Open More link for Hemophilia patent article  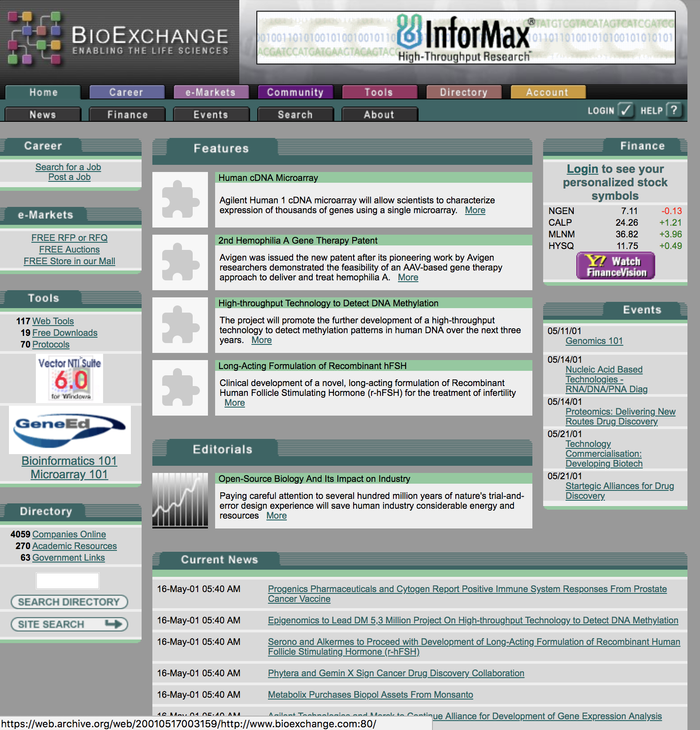point(408,277)
